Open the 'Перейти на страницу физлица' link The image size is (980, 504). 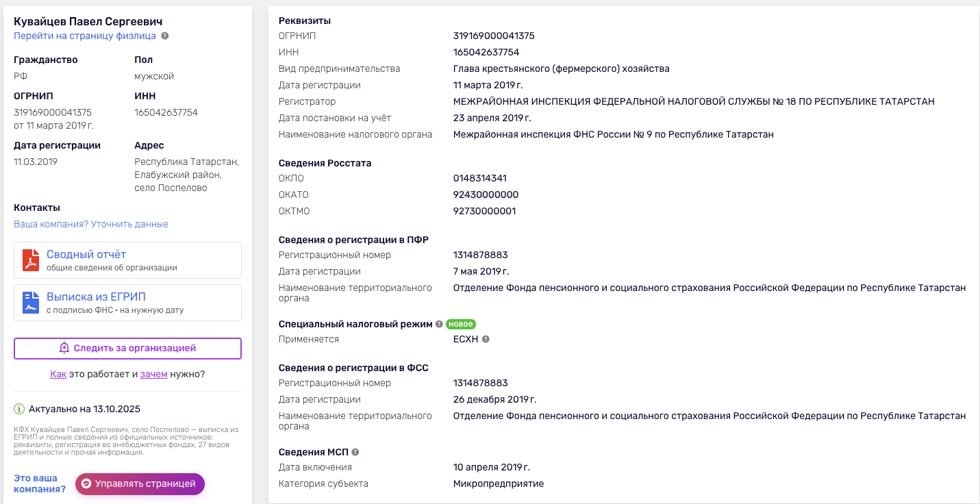pos(85,36)
